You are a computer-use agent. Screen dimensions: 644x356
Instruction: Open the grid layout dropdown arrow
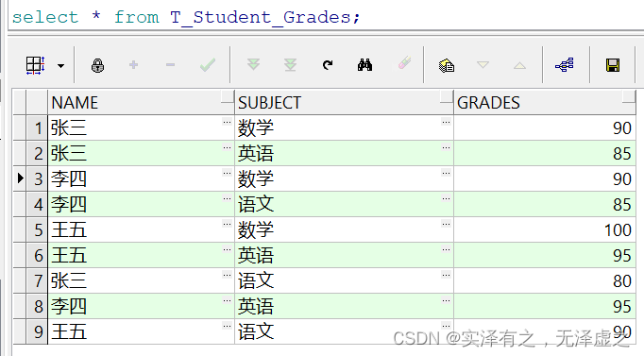click(60, 66)
